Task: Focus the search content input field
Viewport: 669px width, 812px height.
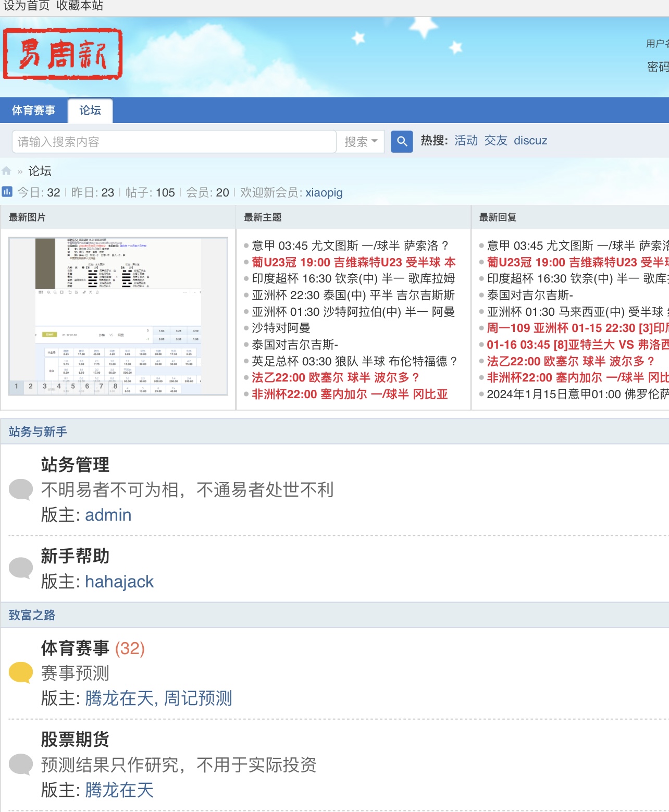Action: [174, 142]
